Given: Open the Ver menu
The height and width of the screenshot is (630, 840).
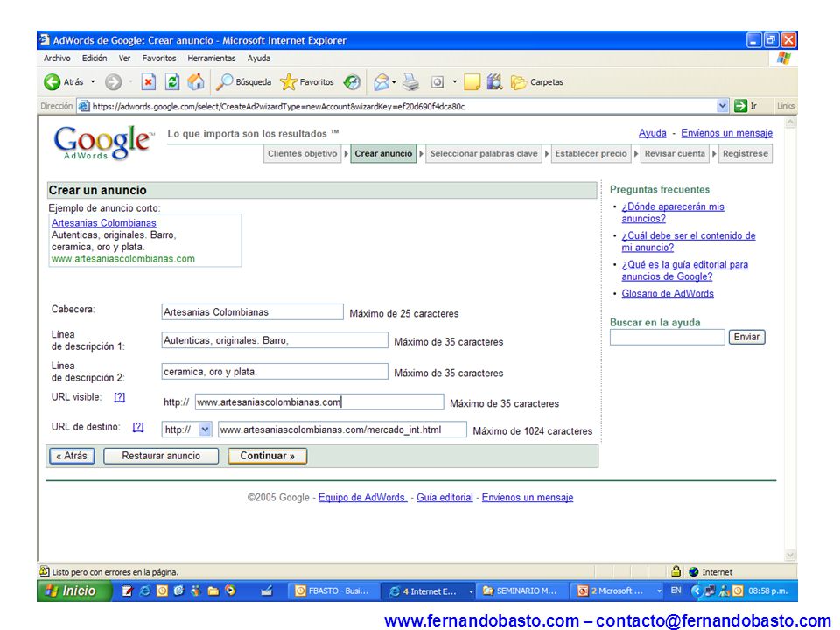Looking at the screenshot, I should coord(124,58).
